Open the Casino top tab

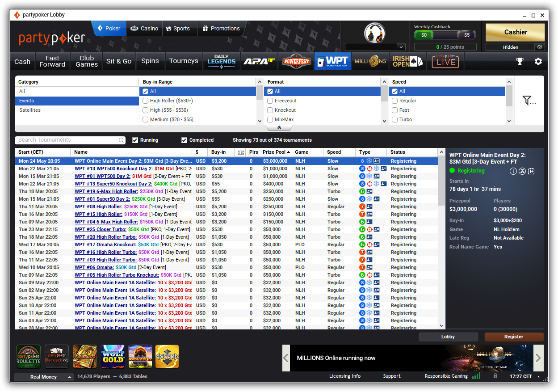coord(144,29)
